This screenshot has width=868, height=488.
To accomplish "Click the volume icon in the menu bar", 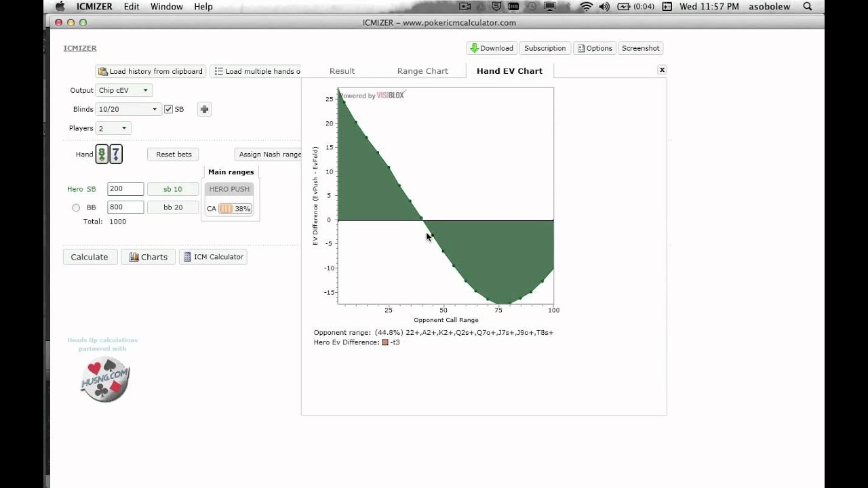I will coord(604,7).
